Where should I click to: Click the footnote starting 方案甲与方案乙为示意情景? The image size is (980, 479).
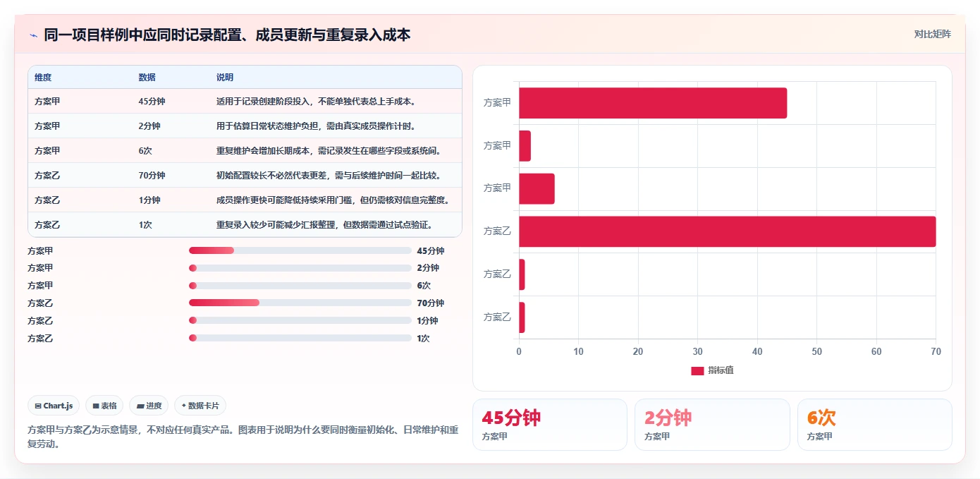coord(243,437)
